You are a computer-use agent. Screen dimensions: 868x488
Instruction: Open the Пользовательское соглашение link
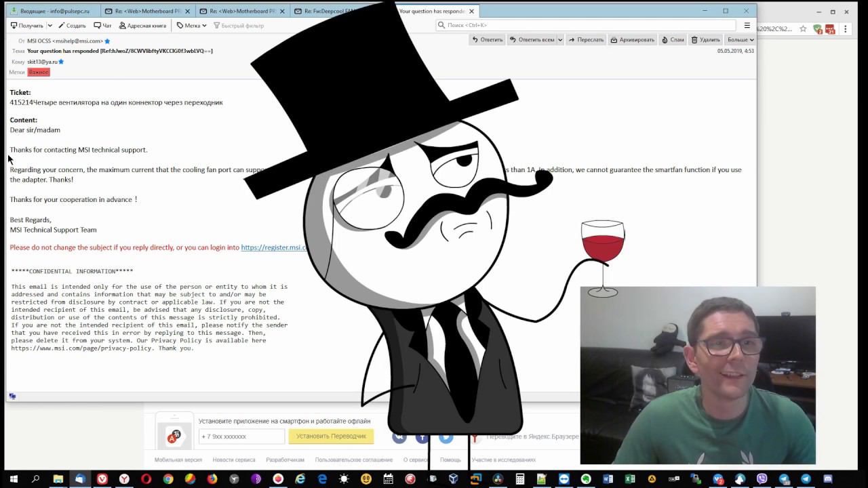(x=354, y=460)
